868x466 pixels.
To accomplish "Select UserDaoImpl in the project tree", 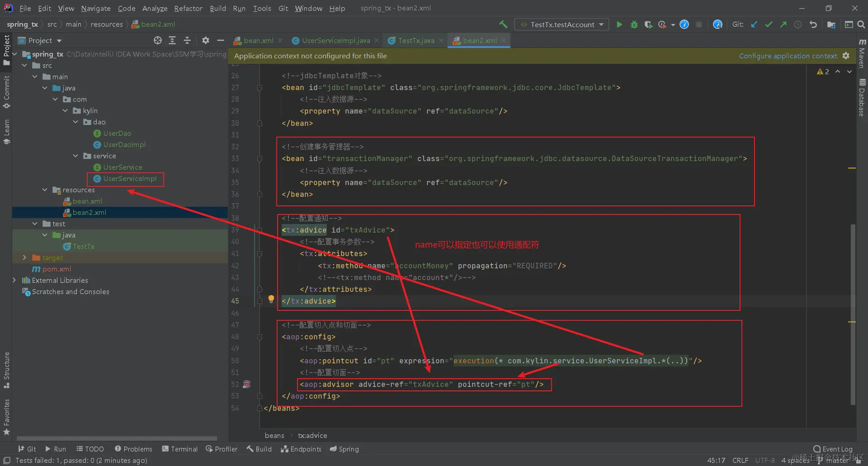I will [x=124, y=145].
